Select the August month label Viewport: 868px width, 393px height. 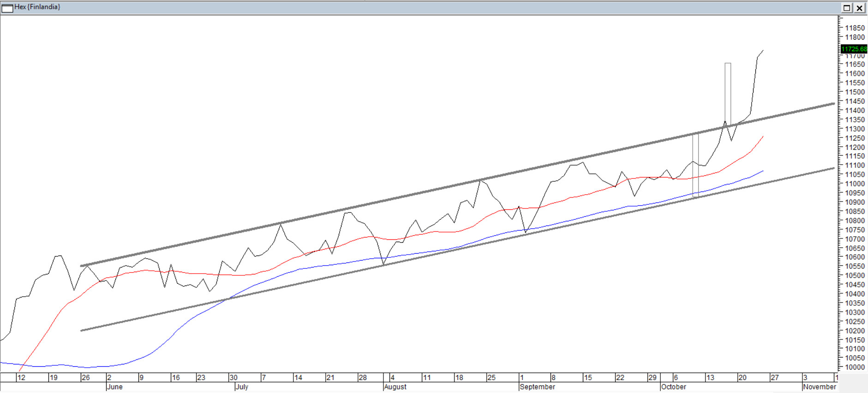coord(395,387)
